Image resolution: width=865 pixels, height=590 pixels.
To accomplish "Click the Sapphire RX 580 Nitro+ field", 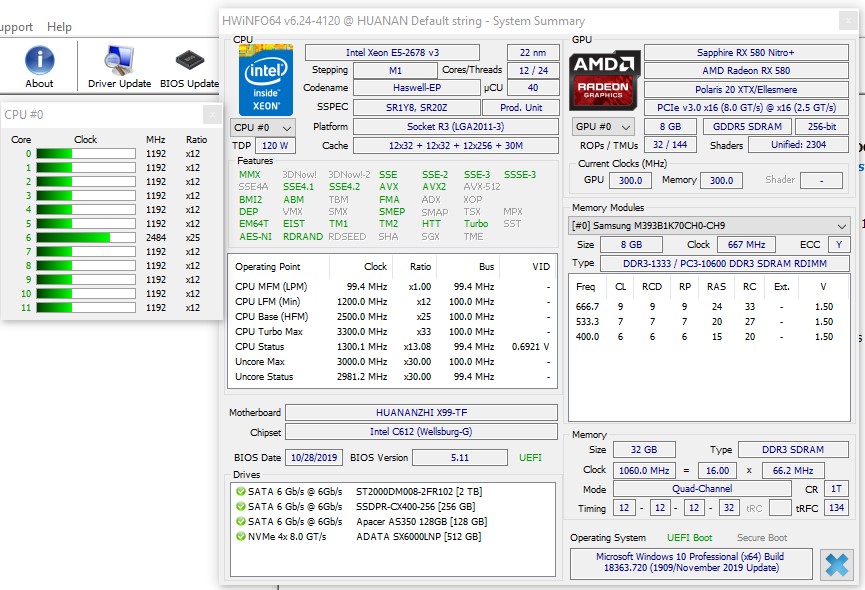I will click(746, 52).
